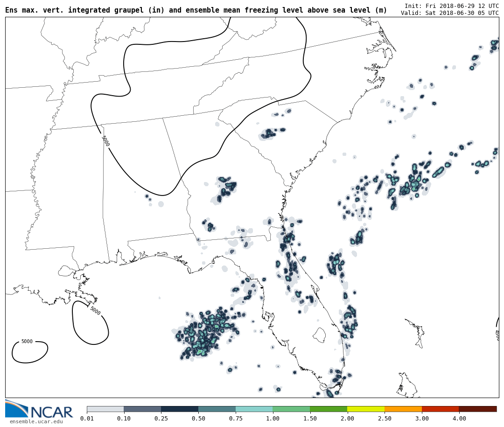Select the Valid: Sat 2018-06-30 05 UTC text
The width and height of the screenshot is (504, 427).
pyautogui.click(x=449, y=13)
